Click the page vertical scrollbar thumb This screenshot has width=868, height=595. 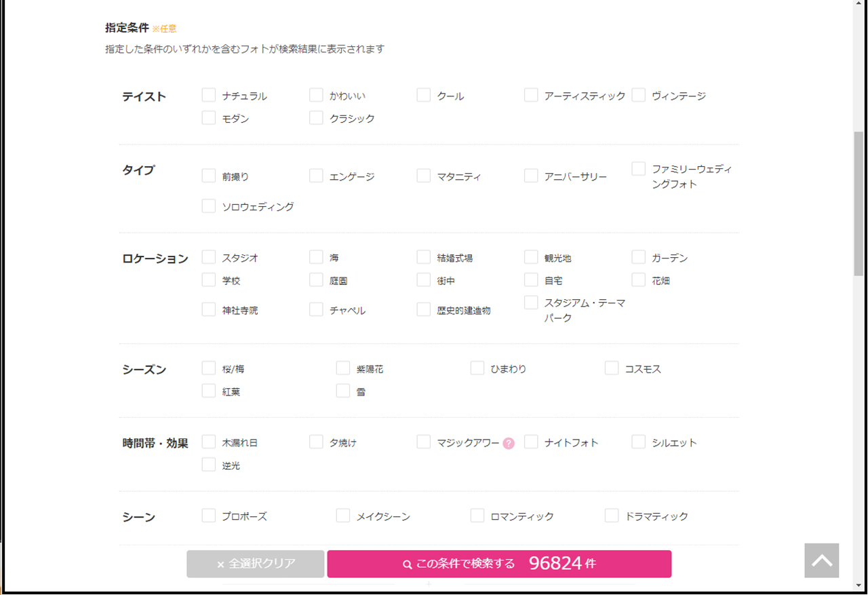click(859, 204)
